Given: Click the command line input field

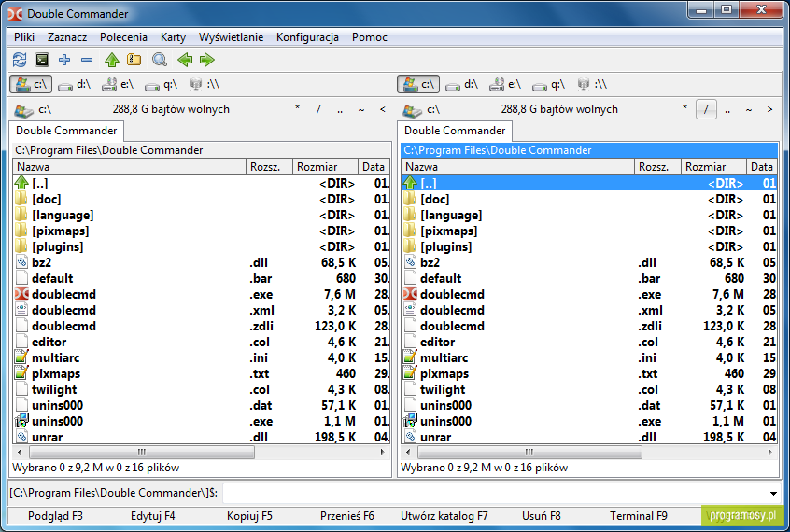Looking at the screenshot, I should tap(494, 493).
